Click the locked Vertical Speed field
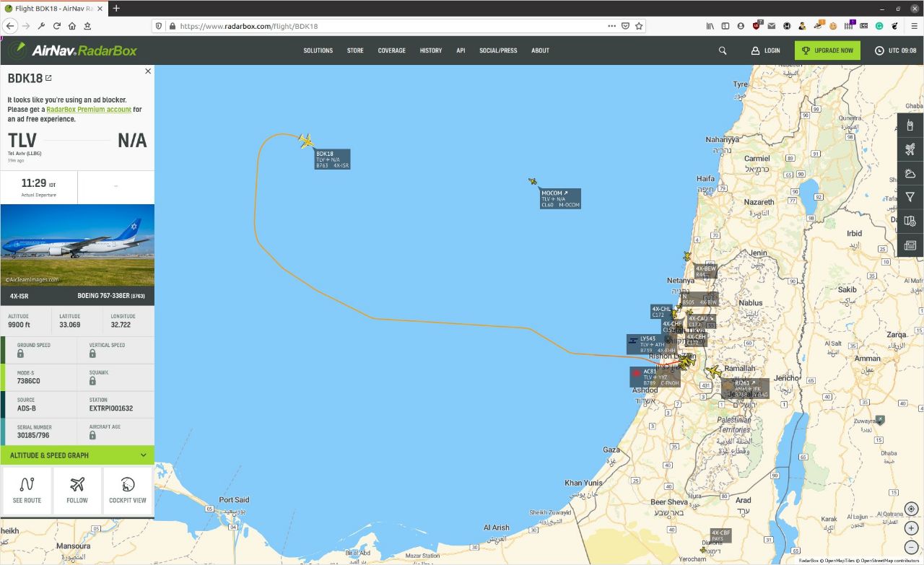This screenshot has height=565, width=924. pyautogui.click(x=115, y=350)
